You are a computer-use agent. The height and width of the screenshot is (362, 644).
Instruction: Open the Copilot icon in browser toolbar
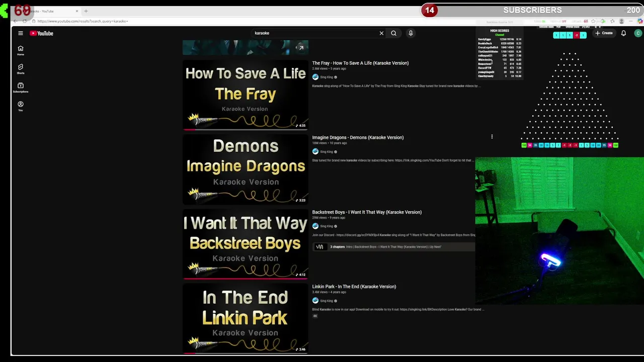pyautogui.click(x=640, y=21)
